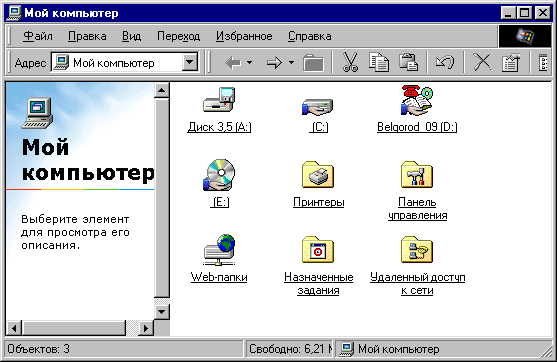Minimize the Мой компьютер window

click(509, 13)
